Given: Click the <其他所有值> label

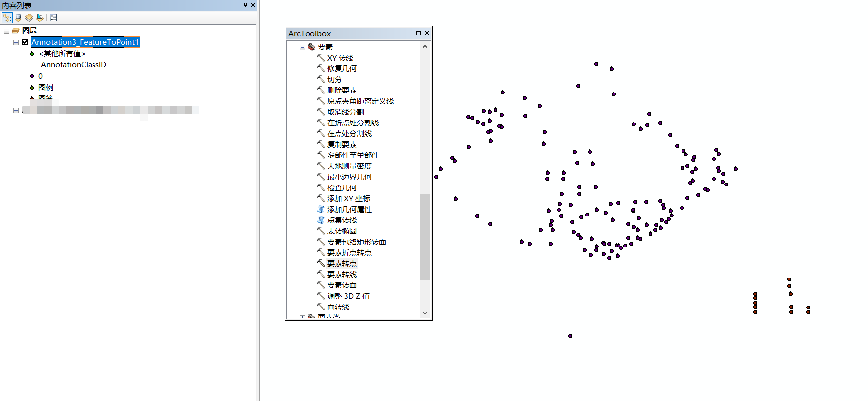Looking at the screenshot, I should coord(62,54).
